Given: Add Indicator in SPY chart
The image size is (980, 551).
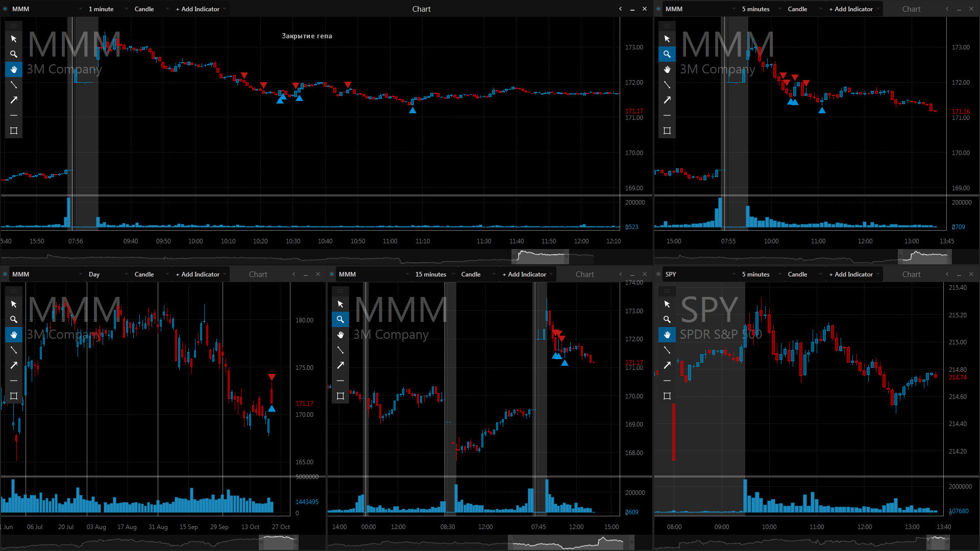Looking at the screenshot, I should (853, 274).
